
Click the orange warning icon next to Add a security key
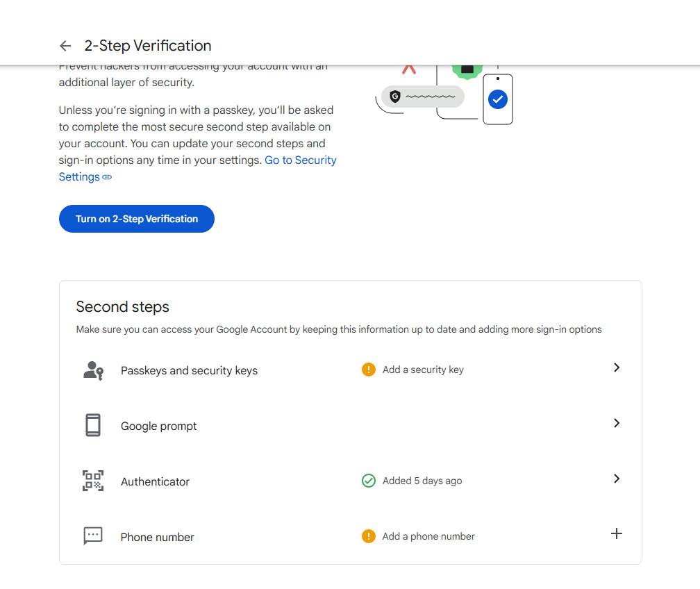point(368,370)
